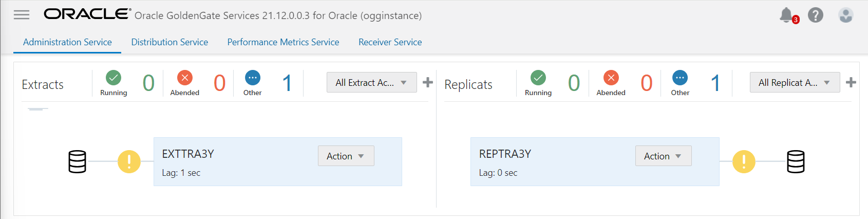
Task: Switch to the Administration Service tab
Action: pyautogui.click(x=67, y=42)
